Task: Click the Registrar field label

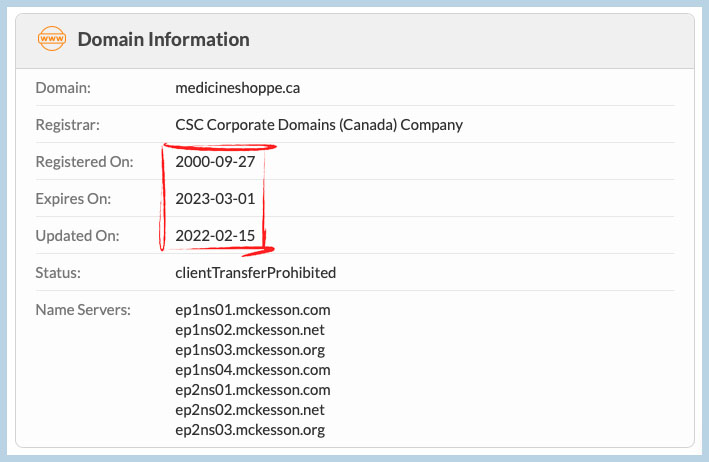Action: (x=67, y=125)
